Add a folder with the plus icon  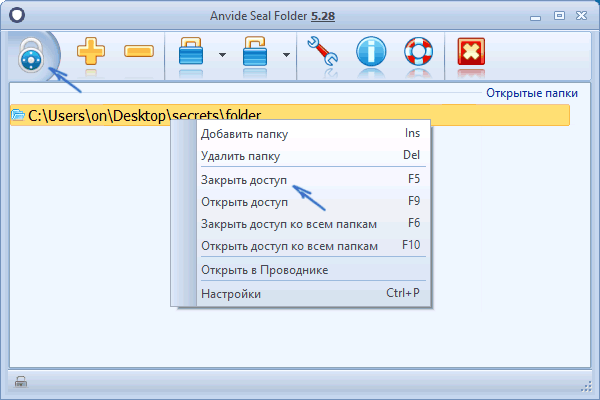tap(91, 51)
